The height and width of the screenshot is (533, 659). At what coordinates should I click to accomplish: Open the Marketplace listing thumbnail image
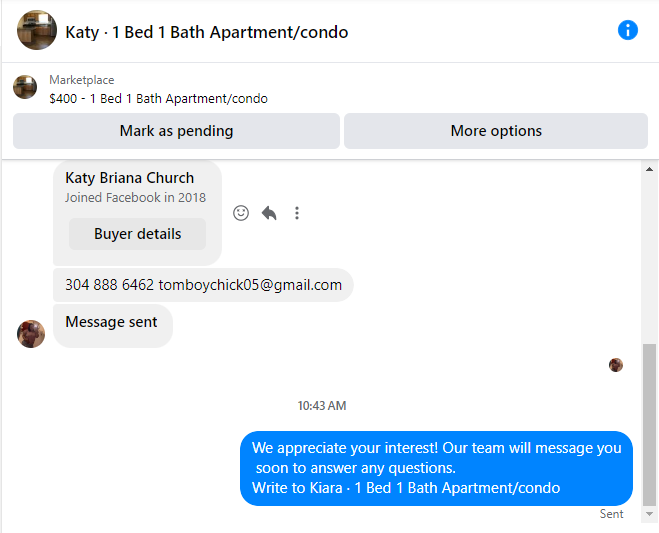[25, 87]
